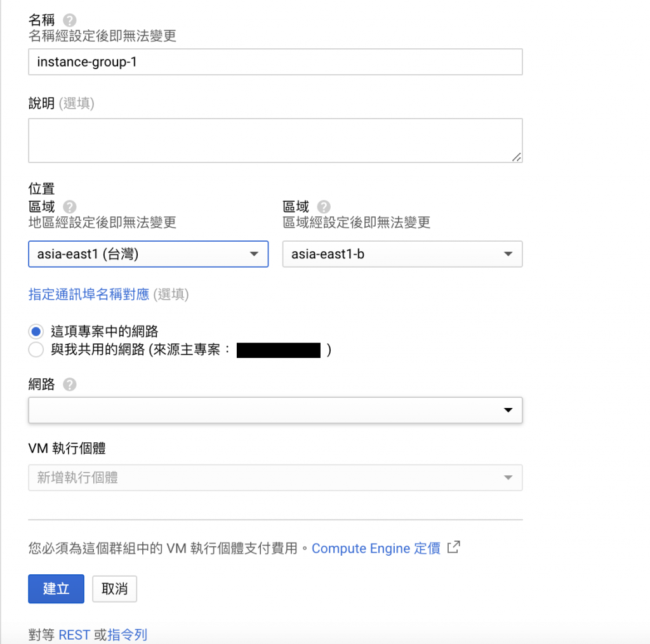Click into the 說明 description text area

(275, 140)
